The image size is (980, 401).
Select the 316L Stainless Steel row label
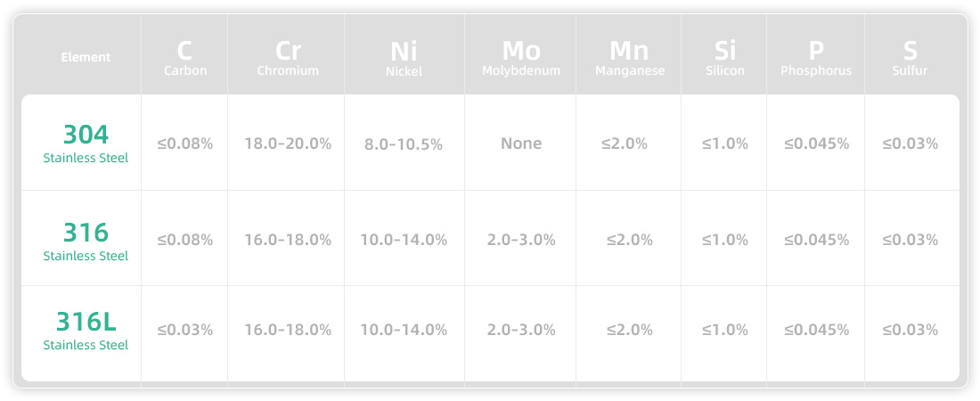click(86, 331)
